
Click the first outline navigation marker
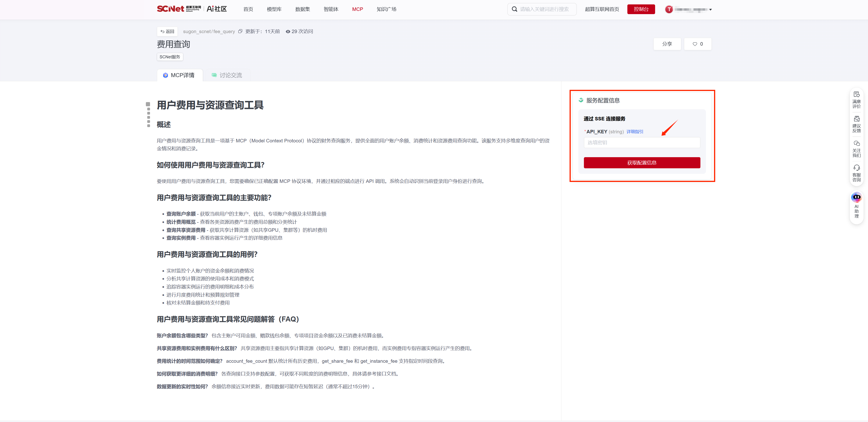[148, 104]
